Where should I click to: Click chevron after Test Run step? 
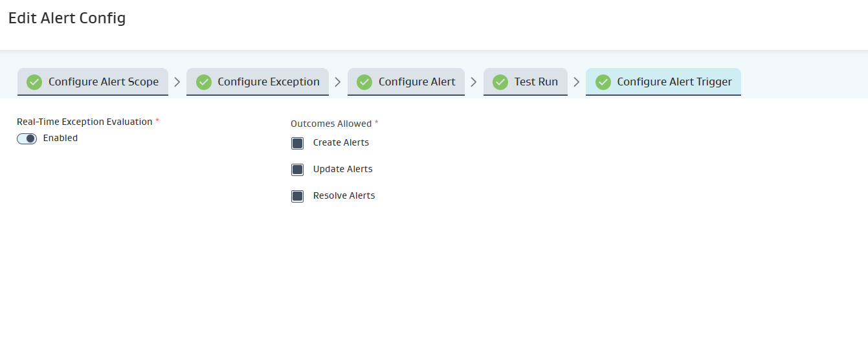[577, 82]
